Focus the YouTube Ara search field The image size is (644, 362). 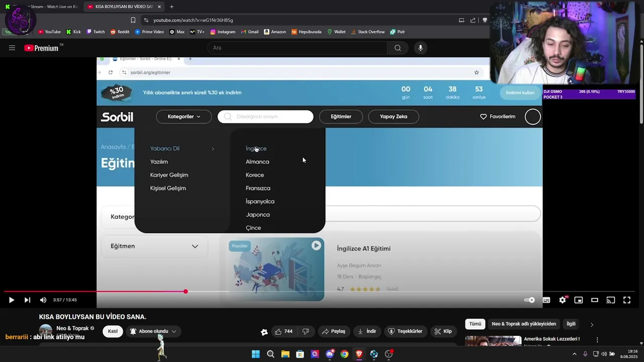297,48
